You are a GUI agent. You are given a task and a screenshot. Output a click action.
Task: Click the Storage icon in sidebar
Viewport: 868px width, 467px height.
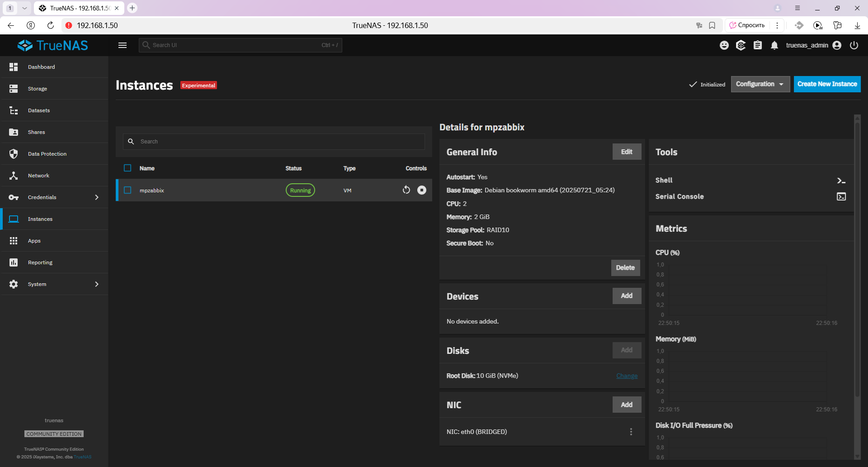(x=14, y=89)
